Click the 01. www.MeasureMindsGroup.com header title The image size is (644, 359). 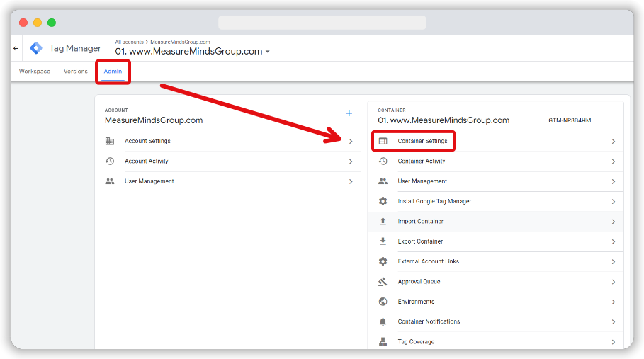coord(188,52)
